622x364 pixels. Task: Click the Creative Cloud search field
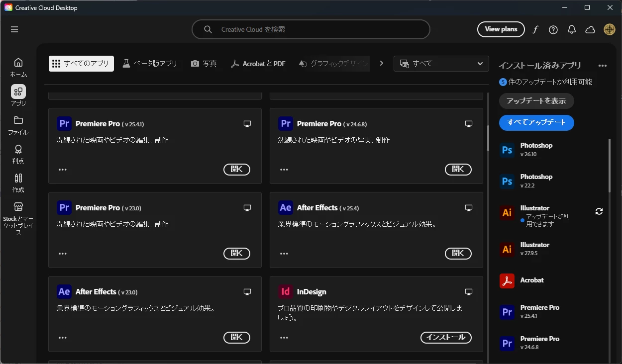(x=311, y=29)
